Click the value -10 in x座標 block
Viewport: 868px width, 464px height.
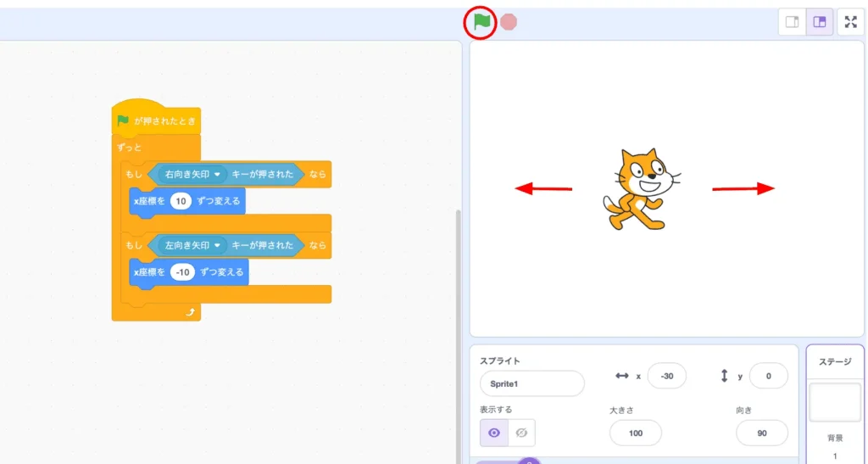[183, 272]
